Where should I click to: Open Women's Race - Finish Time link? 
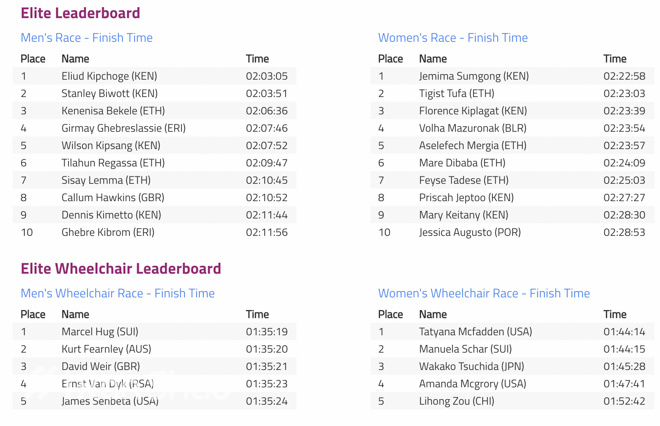pyautogui.click(x=452, y=38)
